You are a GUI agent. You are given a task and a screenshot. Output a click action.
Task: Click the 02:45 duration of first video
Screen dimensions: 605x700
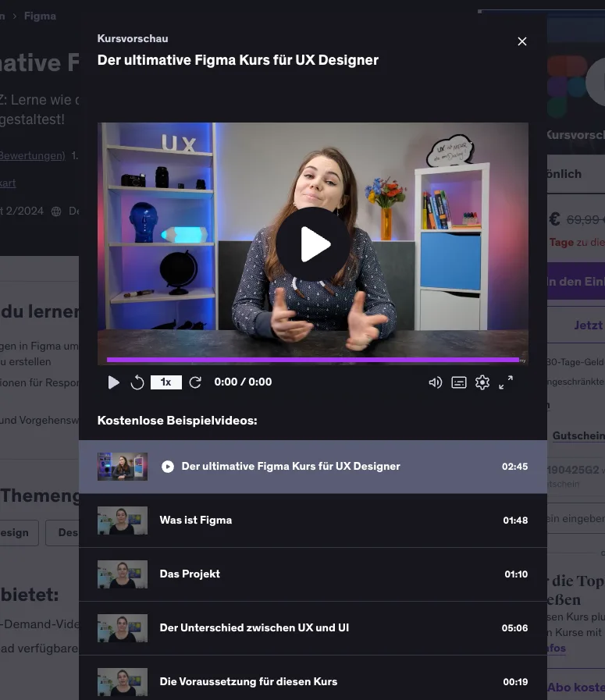point(514,467)
